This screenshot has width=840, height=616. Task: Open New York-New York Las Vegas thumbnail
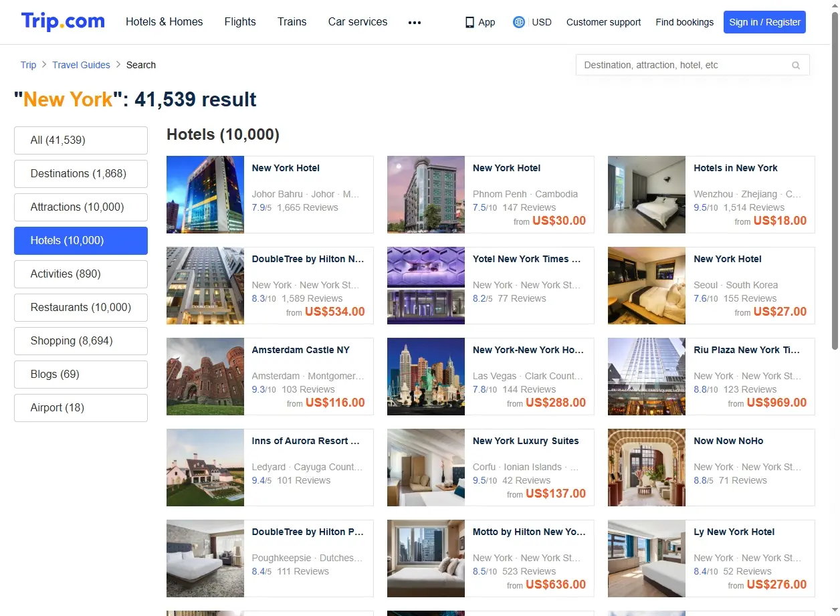click(x=426, y=377)
